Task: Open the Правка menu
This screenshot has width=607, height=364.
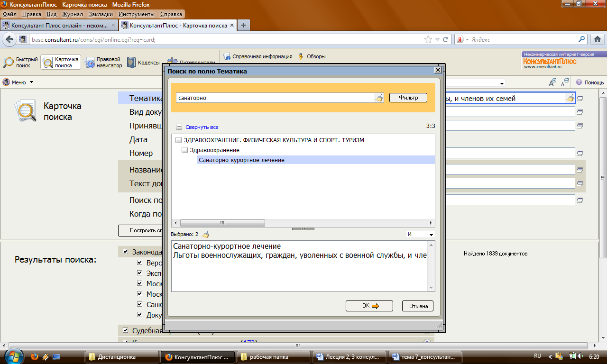Action: (x=32, y=14)
